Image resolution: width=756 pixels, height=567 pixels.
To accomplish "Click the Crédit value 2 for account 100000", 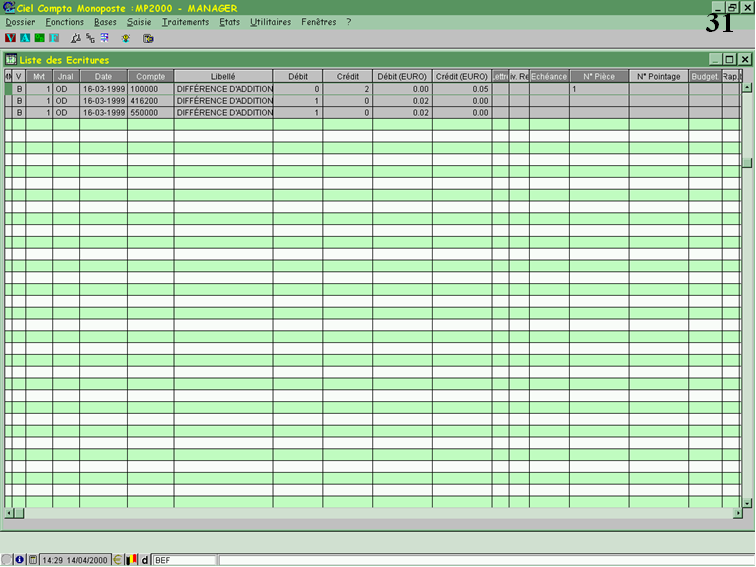I will 347,89.
